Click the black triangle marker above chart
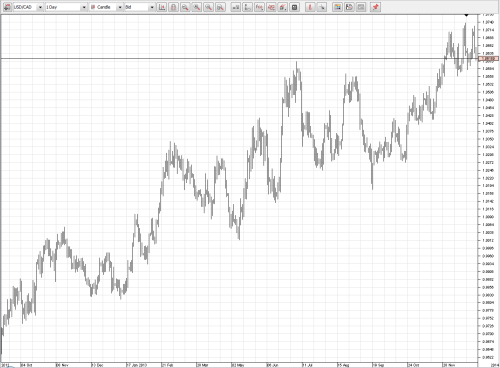This screenshot has height=368, width=500. (466, 15)
